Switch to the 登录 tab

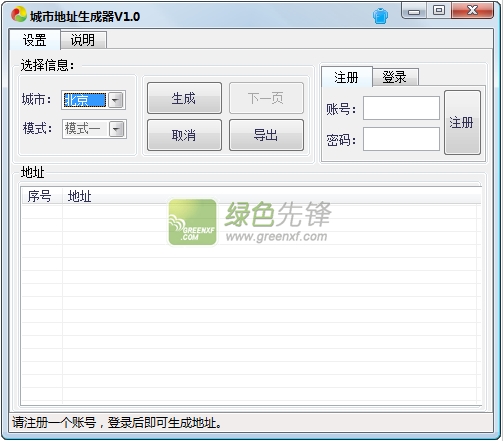395,77
